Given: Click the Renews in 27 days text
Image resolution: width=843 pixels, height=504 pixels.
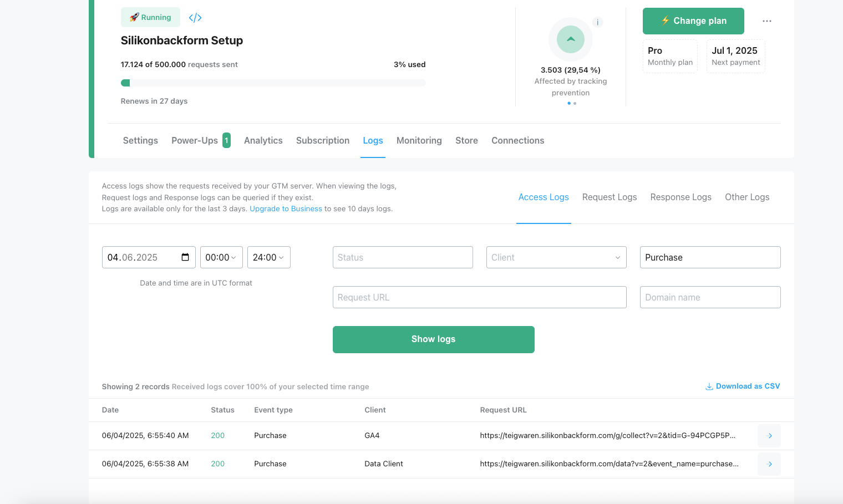Looking at the screenshot, I should point(154,101).
